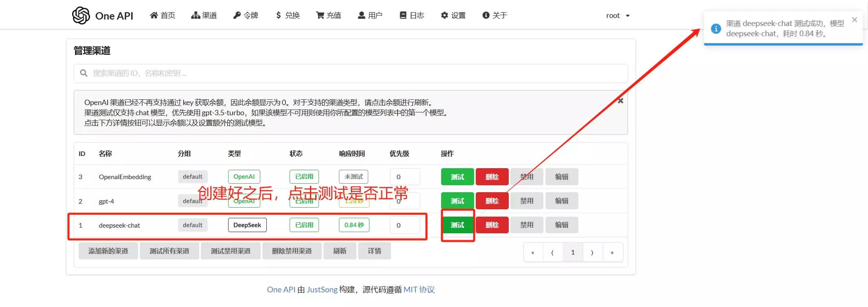This screenshot has width=868, height=307.
Task: Select page 1 in pagination
Action: point(573,252)
